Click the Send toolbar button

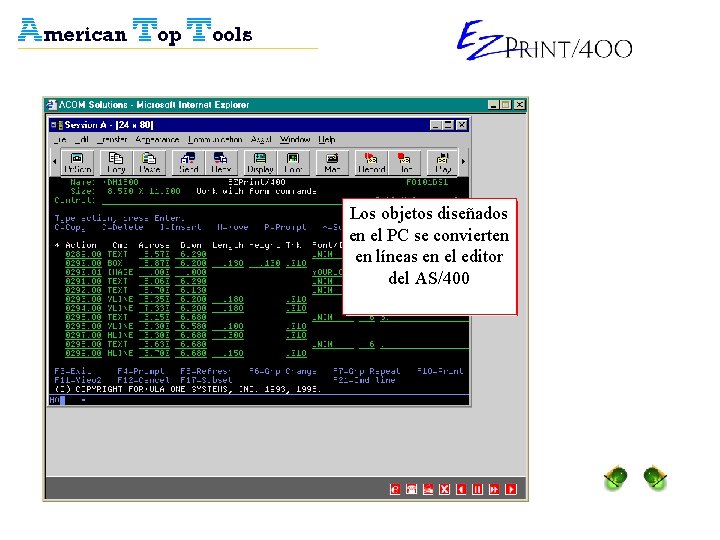point(188,163)
